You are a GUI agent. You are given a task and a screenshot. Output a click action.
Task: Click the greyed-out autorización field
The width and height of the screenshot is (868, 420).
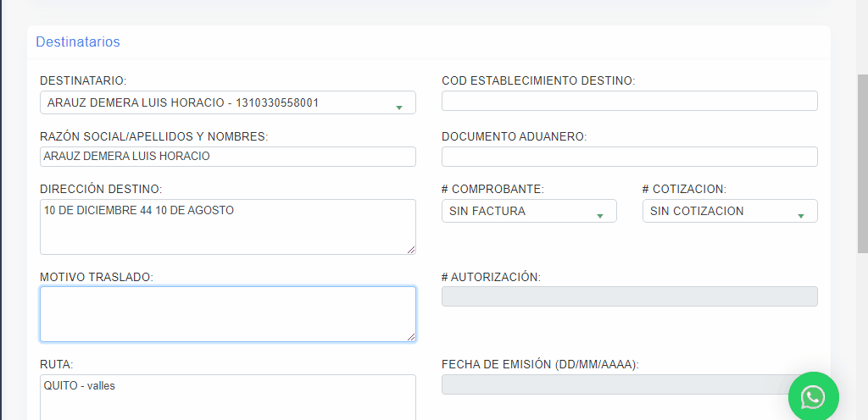[629, 296]
